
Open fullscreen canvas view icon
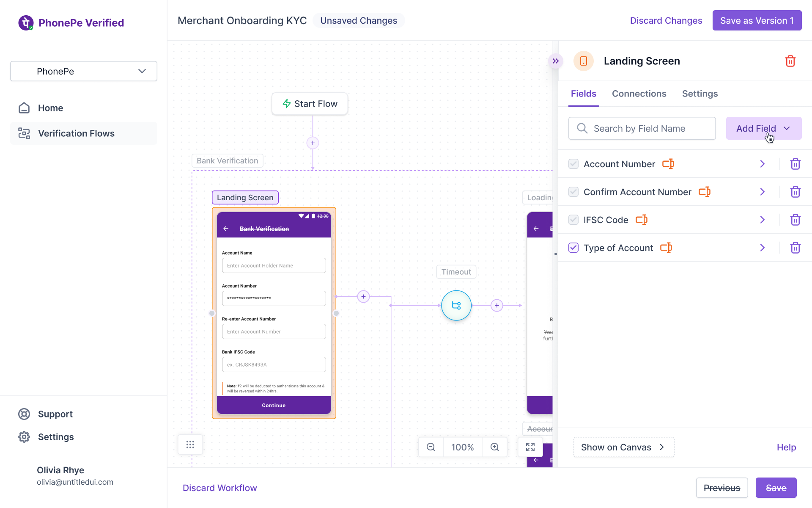[530, 447]
